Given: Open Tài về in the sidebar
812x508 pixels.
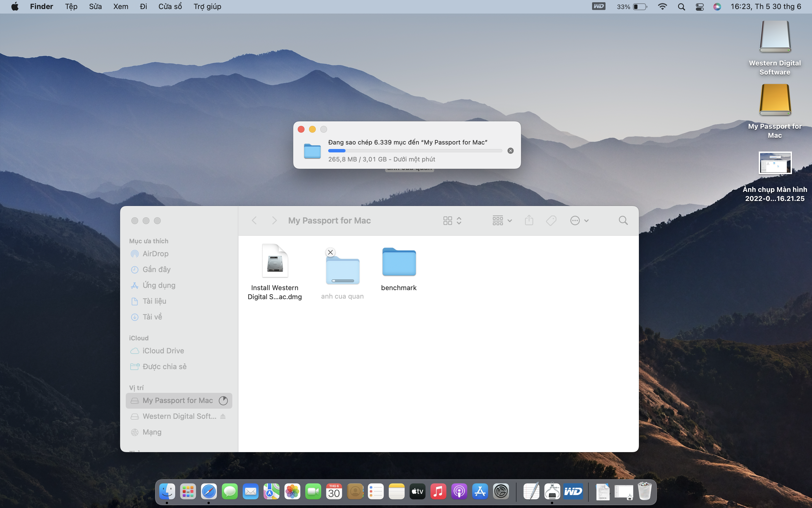Looking at the screenshot, I should [x=179, y=317].
